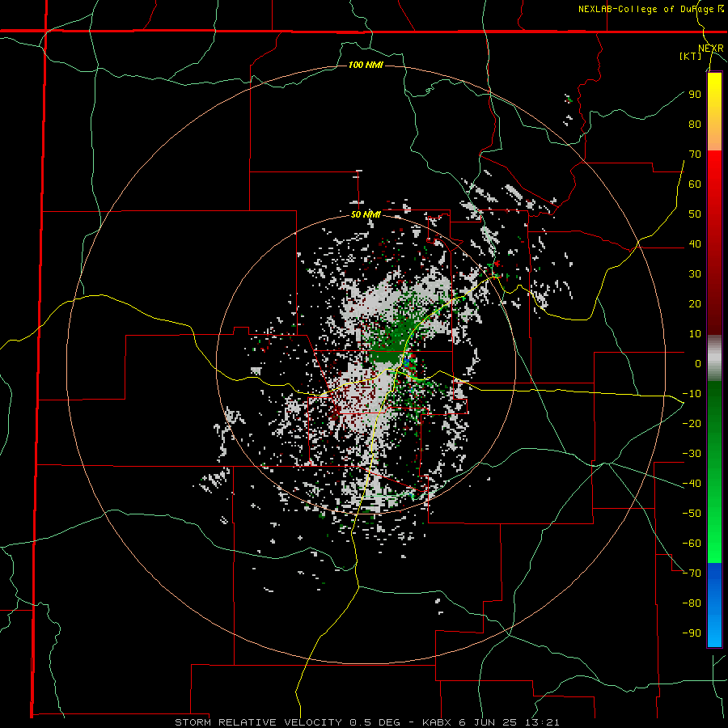728x728 pixels.
Task: Click the 50 value on the velocity scale
Action: 695,214
